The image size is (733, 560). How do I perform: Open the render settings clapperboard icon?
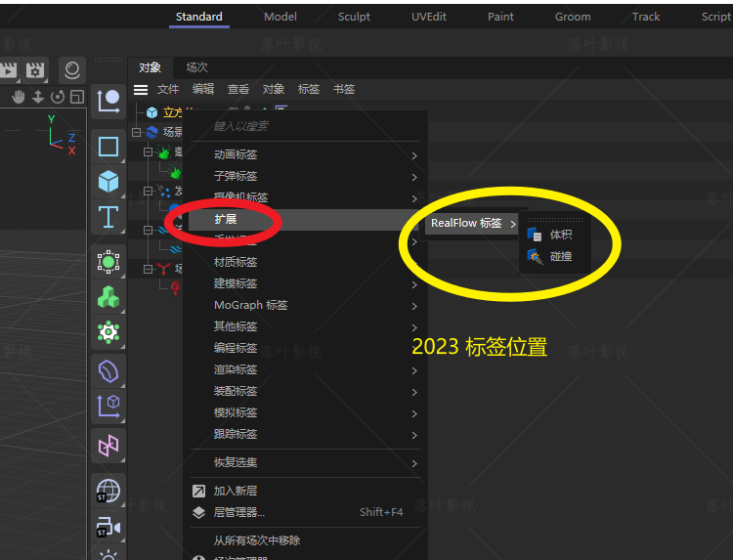point(35,70)
